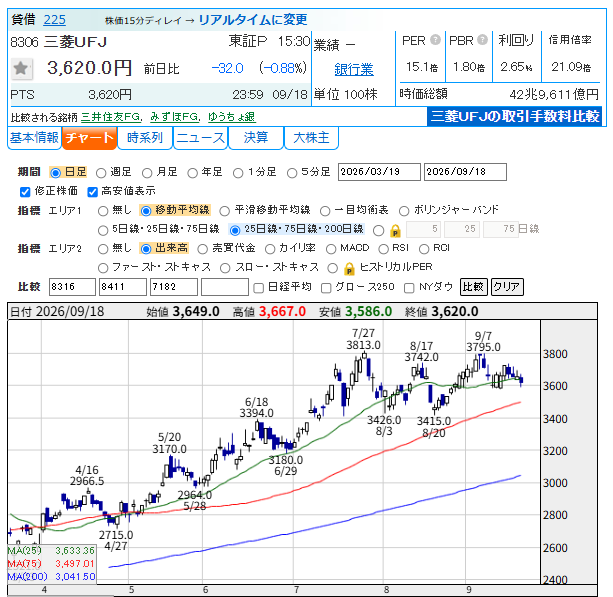Select the 1分足 period radio button
The image size is (613, 597).
(x=238, y=172)
